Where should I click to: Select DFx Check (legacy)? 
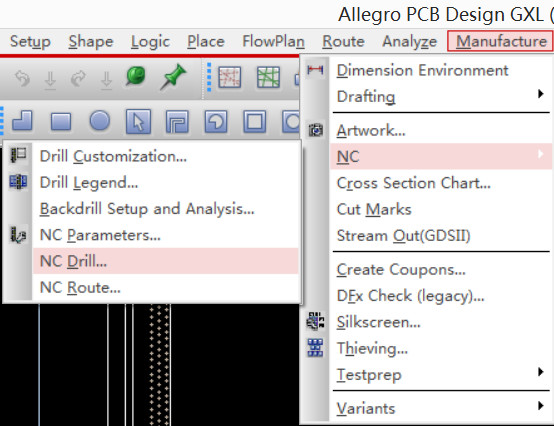pos(441,296)
